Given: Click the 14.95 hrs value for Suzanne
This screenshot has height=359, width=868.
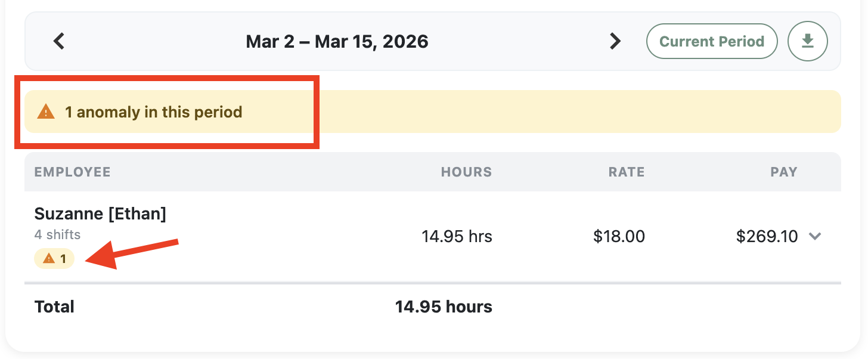Looking at the screenshot, I should [x=457, y=237].
